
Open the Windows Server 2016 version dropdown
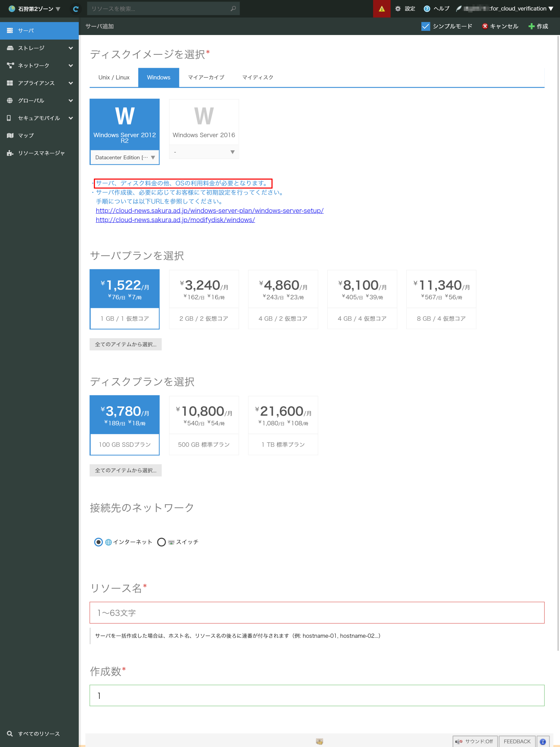tap(203, 152)
